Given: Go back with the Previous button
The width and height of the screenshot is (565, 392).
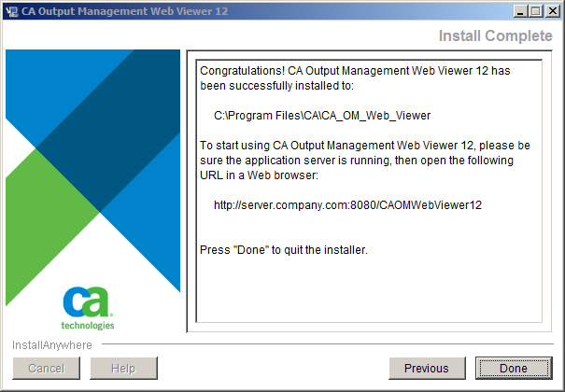Looking at the screenshot, I should [427, 368].
